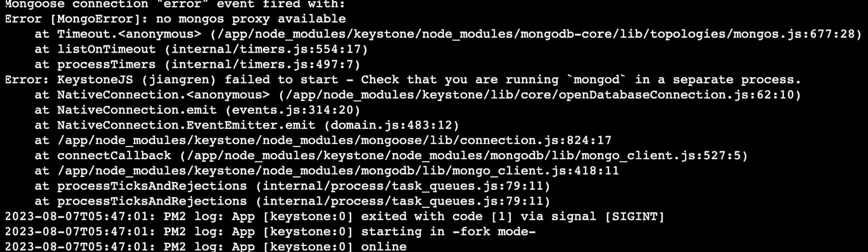The image size is (868, 252).
Task: Click the listOnTimeout function name
Action: 106,49
